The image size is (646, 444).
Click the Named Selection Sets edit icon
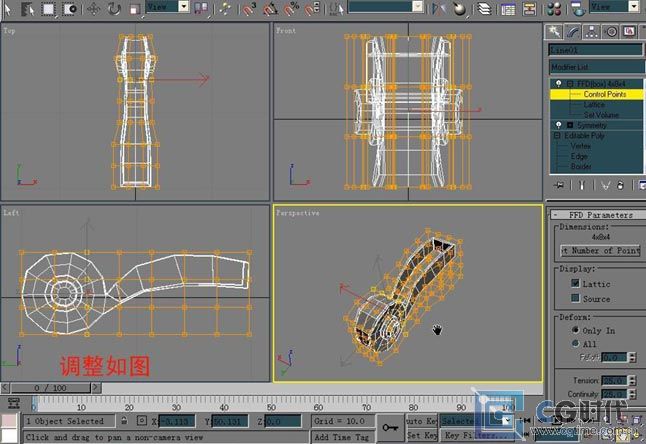[337, 9]
